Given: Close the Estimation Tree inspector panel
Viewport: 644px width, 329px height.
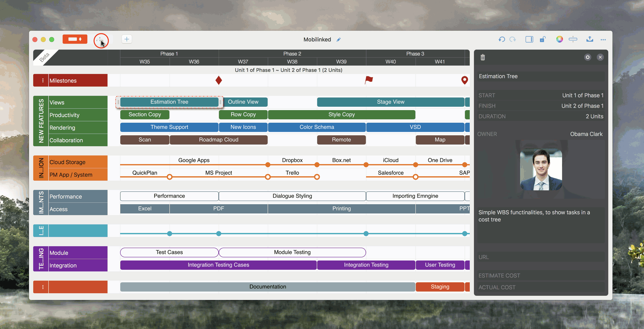Looking at the screenshot, I should [600, 57].
